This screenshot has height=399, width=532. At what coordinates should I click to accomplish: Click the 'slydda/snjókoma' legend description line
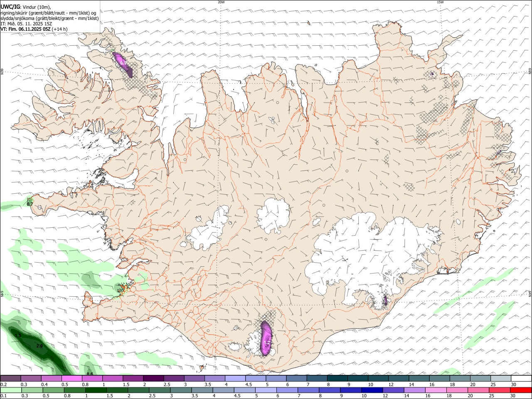(49, 18)
